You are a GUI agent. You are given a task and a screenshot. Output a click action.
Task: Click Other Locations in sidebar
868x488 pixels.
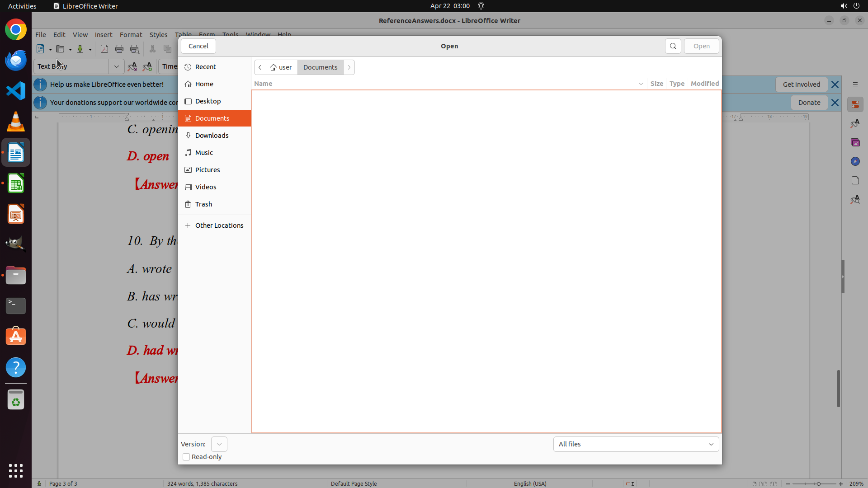click(x=219, y=225)
